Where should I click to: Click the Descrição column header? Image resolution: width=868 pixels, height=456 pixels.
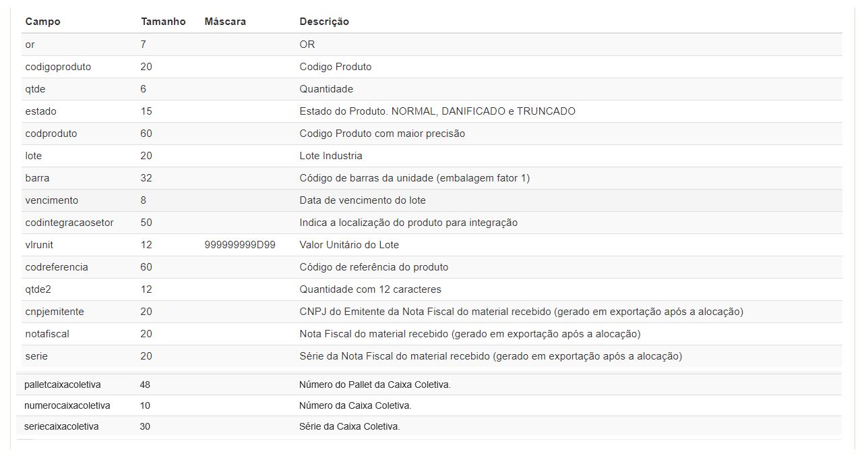(324, 22)
